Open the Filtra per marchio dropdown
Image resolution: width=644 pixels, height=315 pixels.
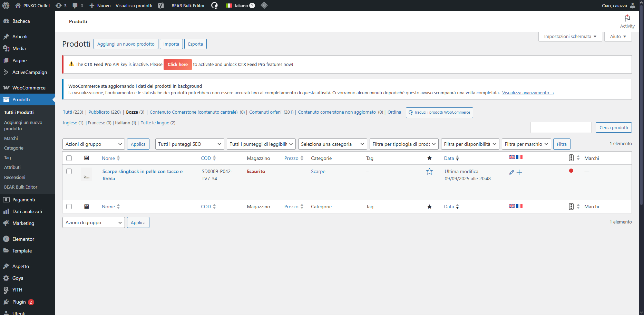[x=526, y=144]
